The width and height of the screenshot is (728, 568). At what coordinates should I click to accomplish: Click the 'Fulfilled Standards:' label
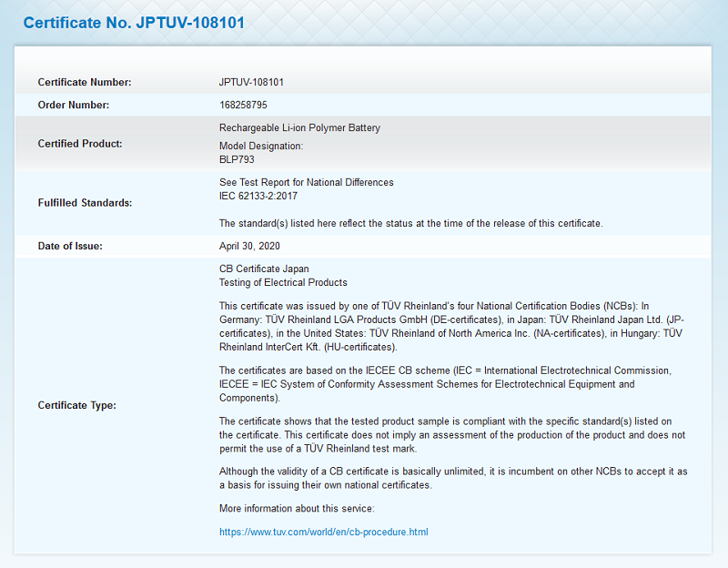[x=85, y=203]
